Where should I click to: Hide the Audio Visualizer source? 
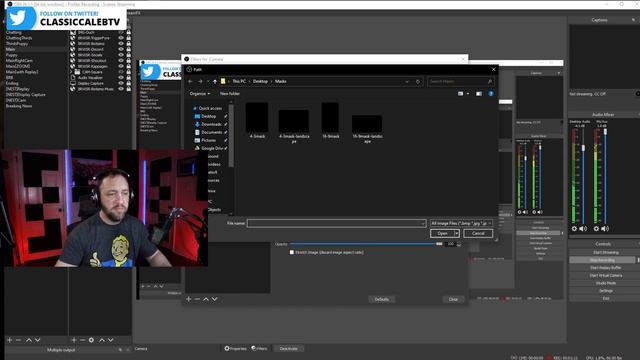[121, 78]
